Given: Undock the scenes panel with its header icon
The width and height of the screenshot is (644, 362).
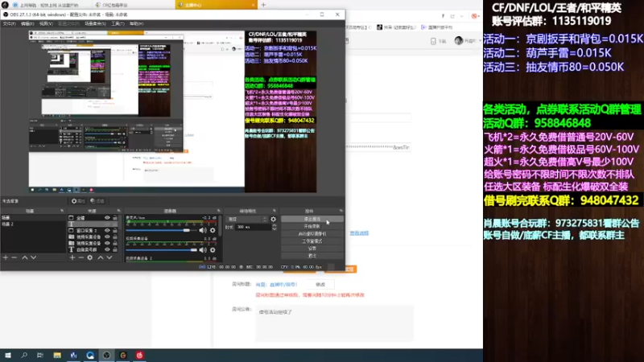Looking at the screenshot, I should [62, 211].
